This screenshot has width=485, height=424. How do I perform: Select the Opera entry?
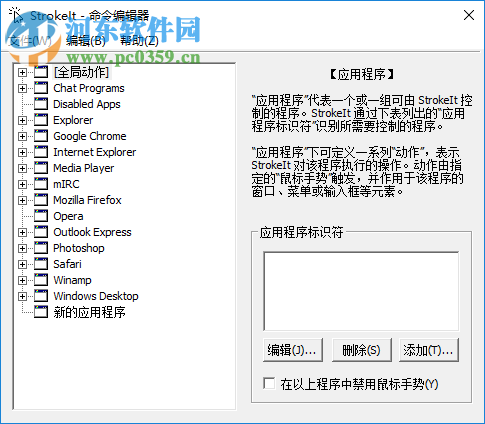68,216
